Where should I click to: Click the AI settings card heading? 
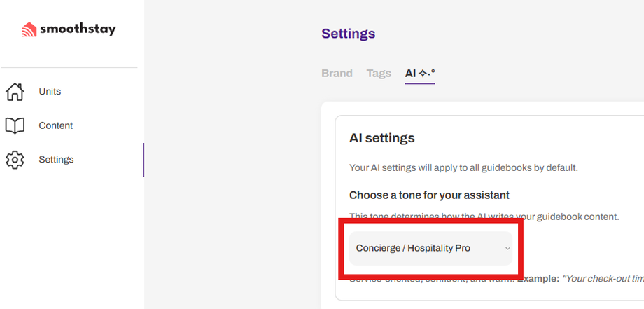(x=381, y=138)
